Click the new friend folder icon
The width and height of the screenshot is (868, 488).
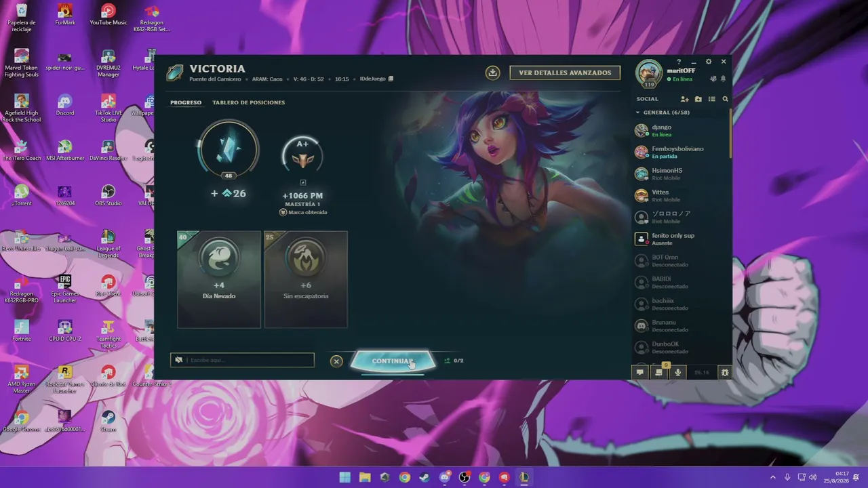698,99
